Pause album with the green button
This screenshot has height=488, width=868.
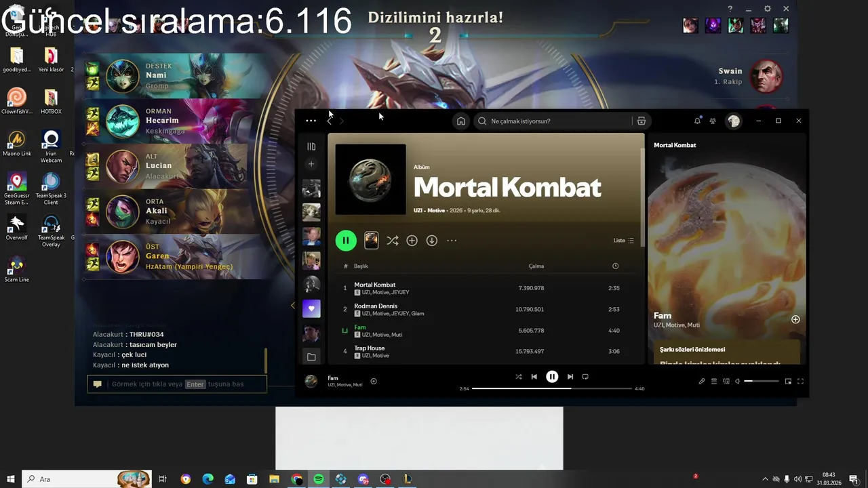[x=346, y=240]
